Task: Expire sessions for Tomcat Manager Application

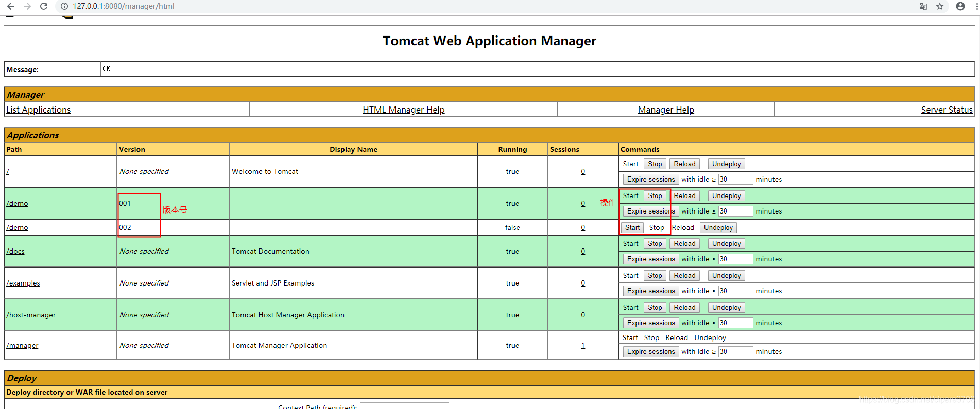Action: click(x=651, y=351)
